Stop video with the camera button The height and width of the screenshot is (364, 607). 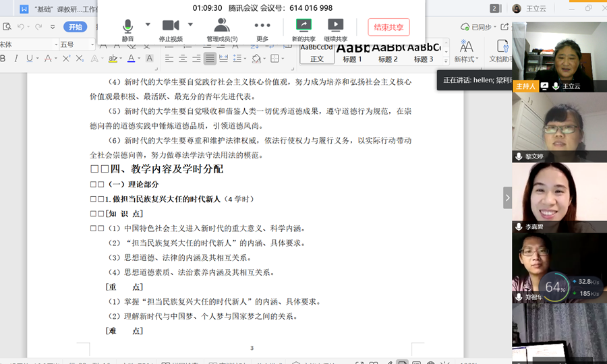[x=171, y=27]
